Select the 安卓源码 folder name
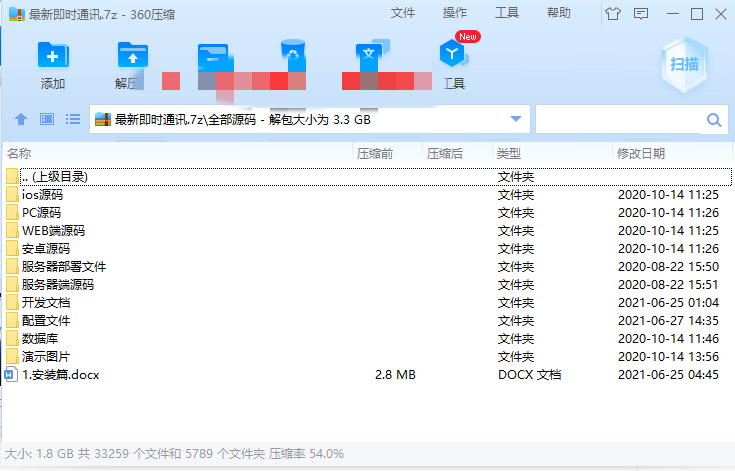 coord(46,248)
